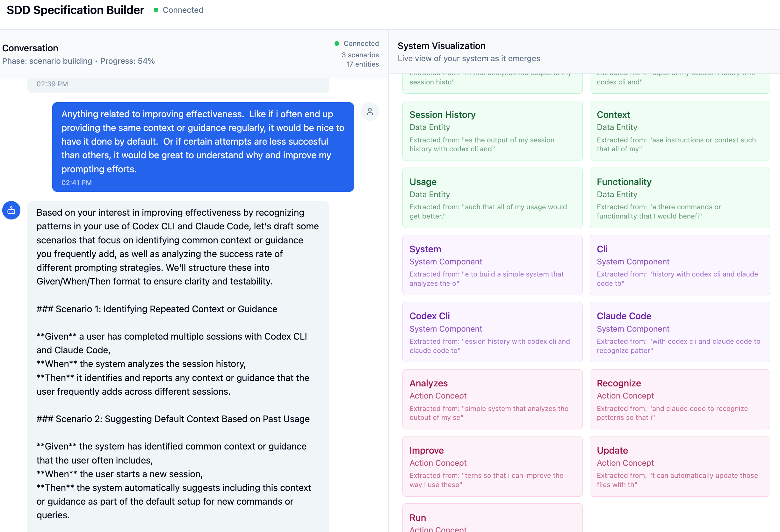Open the Session History entity card
780x532 pixels.
point(492,131)
